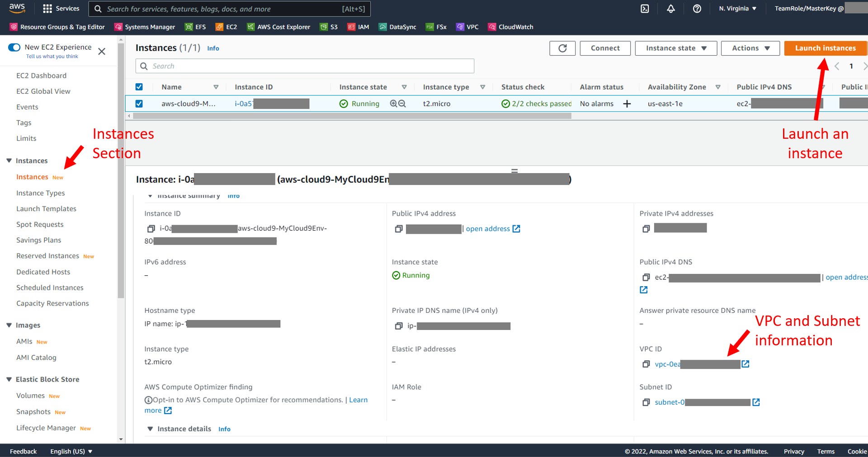Uncheck the aws-cloud9 instance row checkbox
The height and width of the screenshot is (457, 868).
pyautogui.click(x=139, y=104)
